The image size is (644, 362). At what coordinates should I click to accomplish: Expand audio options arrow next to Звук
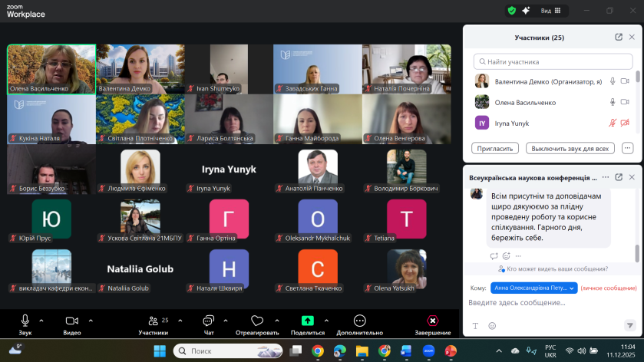(x=41, y=321)
